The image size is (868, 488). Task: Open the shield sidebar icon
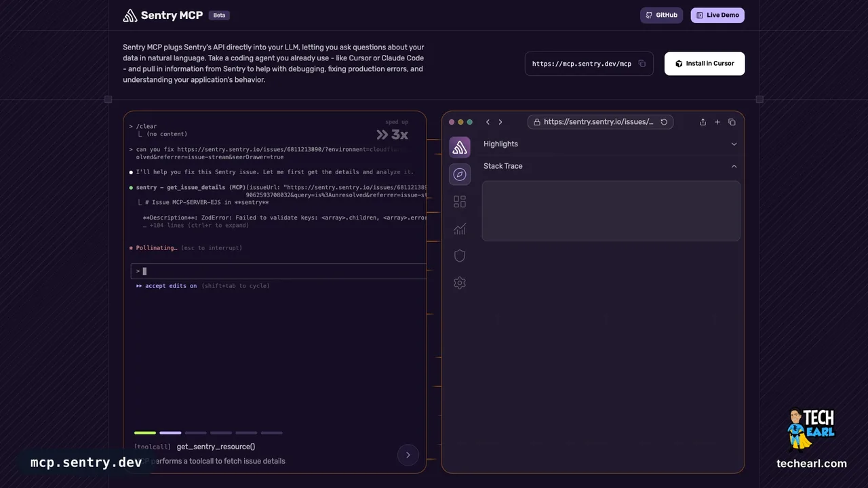pyautogui.click(x=460, y=256)
